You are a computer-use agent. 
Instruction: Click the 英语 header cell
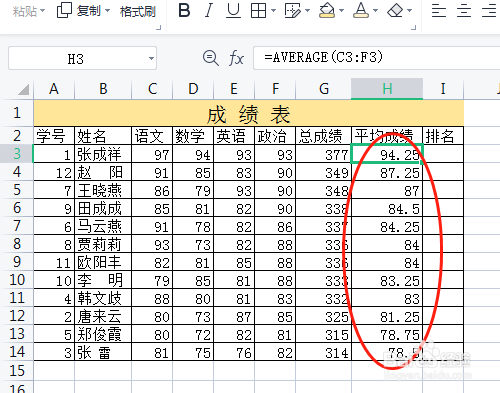point(234,136)
